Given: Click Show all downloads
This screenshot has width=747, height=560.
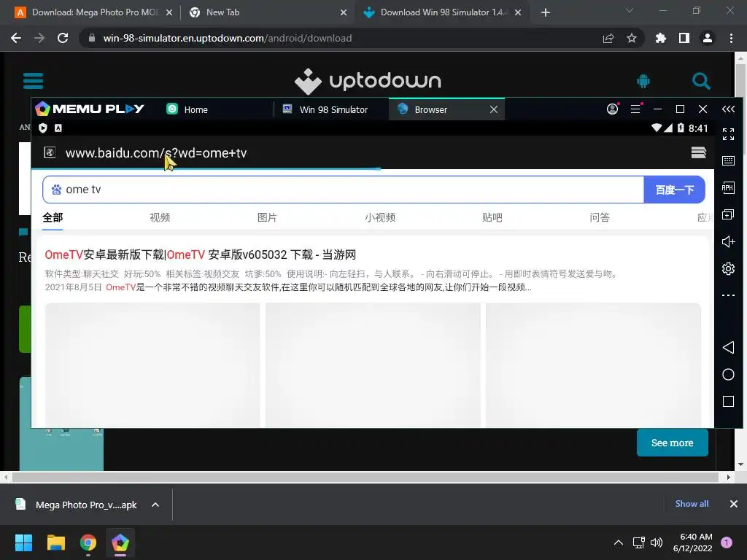Looking at the screenshot, I should point(692,504).
